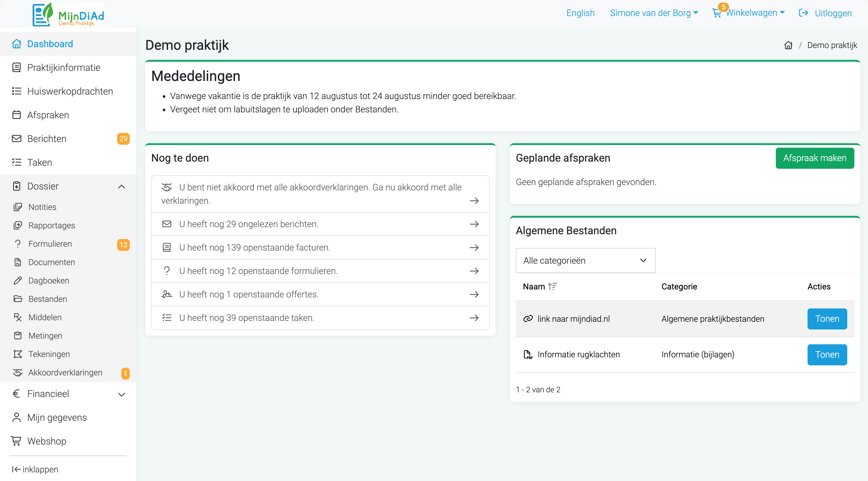
Task: Collapse the Dossier section in the sidebar
Action: click(x=122, y=187)
